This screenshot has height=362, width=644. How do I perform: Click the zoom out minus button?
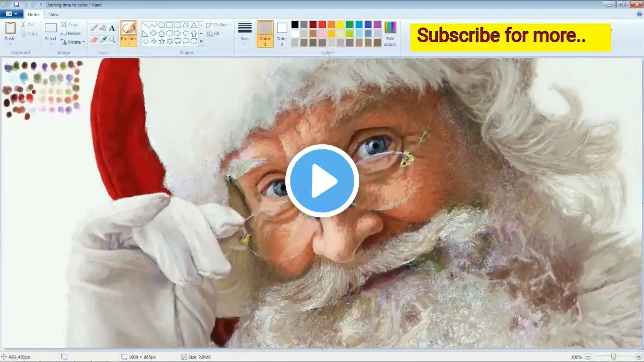click(588, 357)
